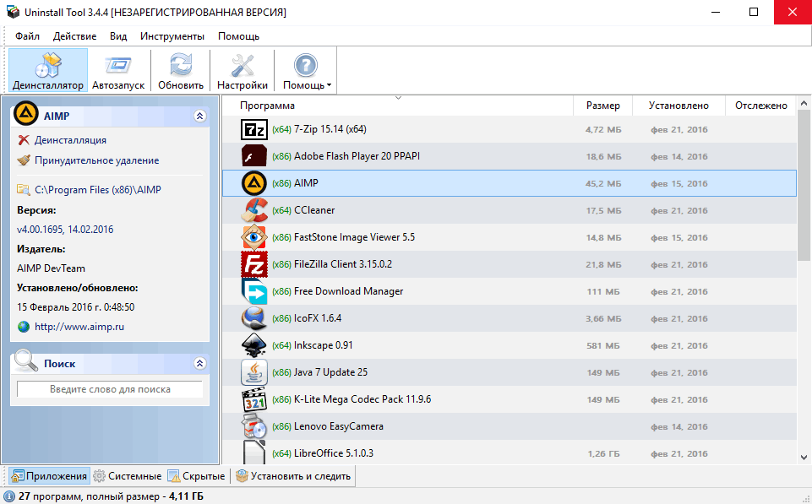Switch to Автозапуск toolbar section
Image resolution: width=812 pixels, height=504 pixels.
click(x=118, y=70)
